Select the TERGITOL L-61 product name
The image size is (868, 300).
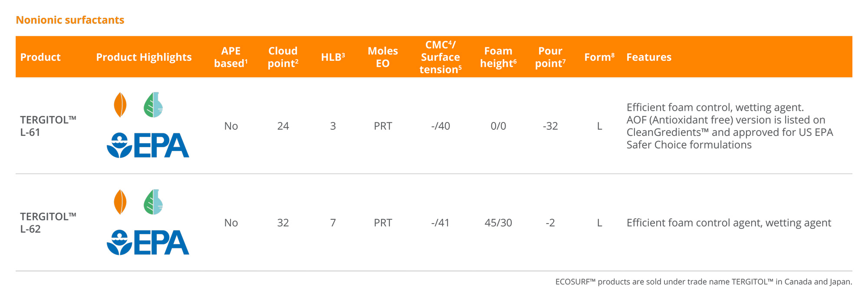[48, 126]
